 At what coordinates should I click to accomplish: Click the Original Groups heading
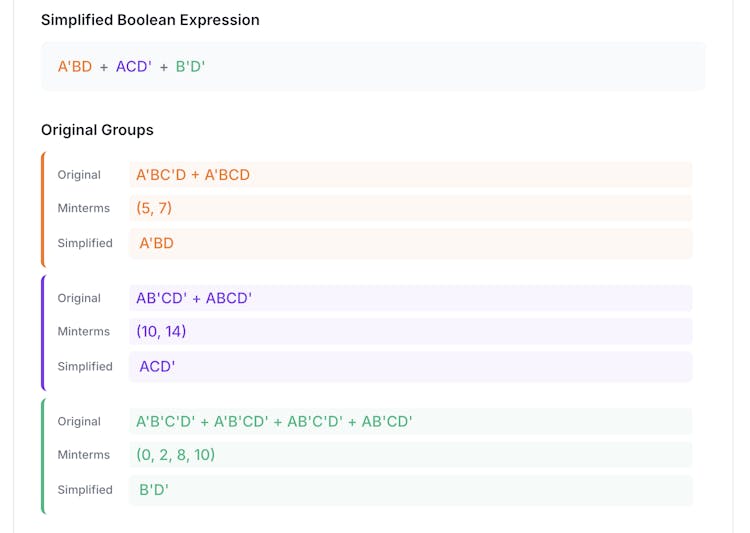tap(97, 130)
